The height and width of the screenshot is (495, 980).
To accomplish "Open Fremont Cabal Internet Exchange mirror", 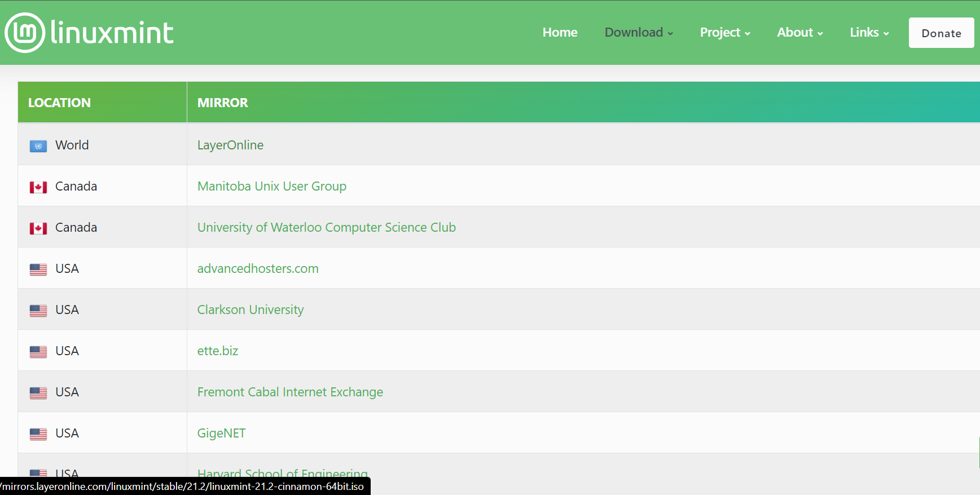I will [290, 392].
